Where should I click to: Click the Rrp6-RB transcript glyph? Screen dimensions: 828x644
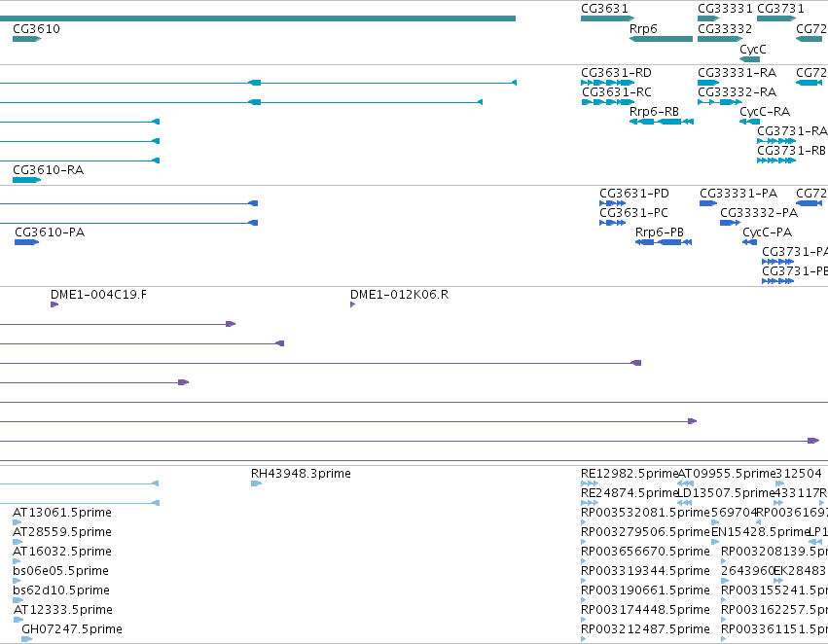coord(661,122)
